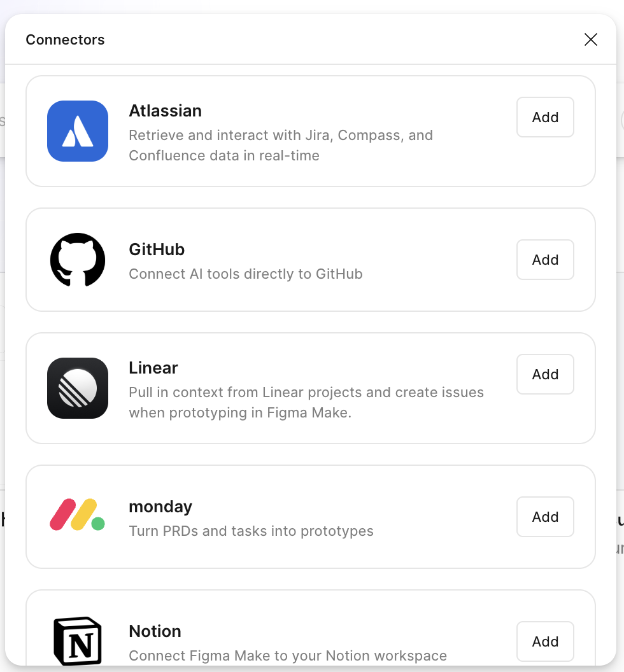Add the Atlassian connector
Image resolution: width=624 pixels, height=672 pixels.
tap(545, 117)
